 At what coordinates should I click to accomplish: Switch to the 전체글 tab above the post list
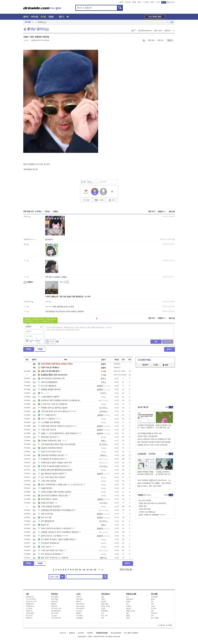tap(28, 349)
